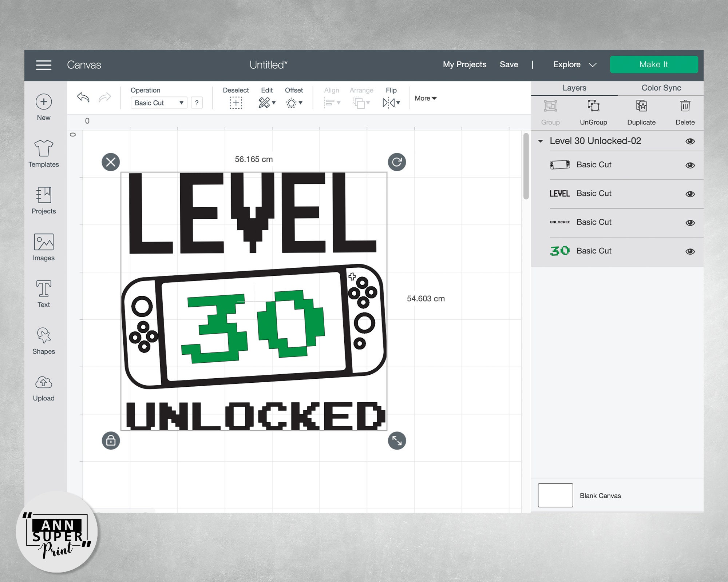Viewport: 728px width, 582px height.
Task: Click the UnGroup icon
Action: (594, 106)
